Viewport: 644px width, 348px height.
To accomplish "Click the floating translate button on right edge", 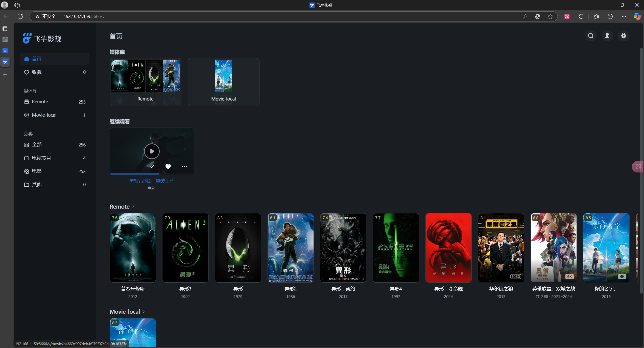I will 638,167.
